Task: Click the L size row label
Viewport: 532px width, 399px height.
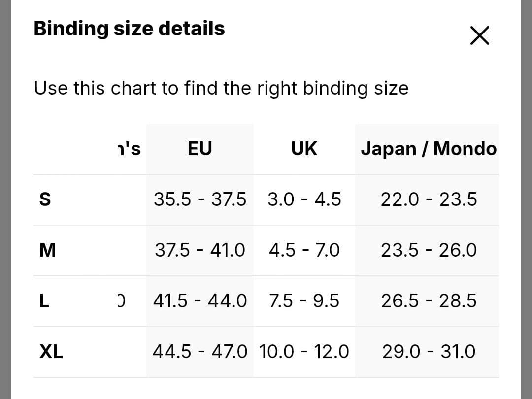Action: 44,301
